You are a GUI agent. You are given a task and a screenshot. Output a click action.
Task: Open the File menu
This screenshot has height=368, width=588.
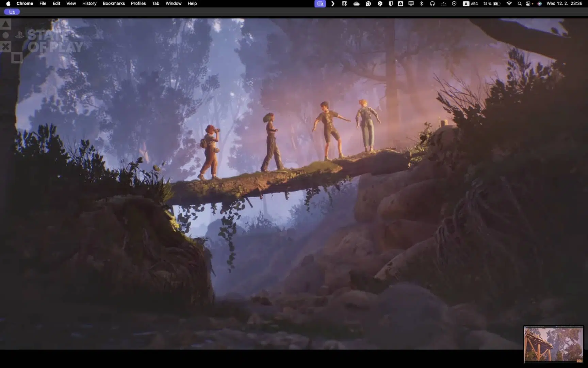click(x=43, y=3)
